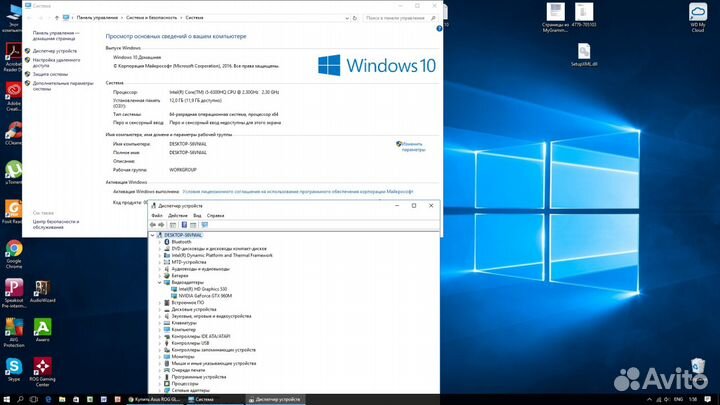The width and height of the screenshot is (720, 405).
Task: Expand the Контроллеры USB node
Action: pyautogui.click(x=160, y=342)
